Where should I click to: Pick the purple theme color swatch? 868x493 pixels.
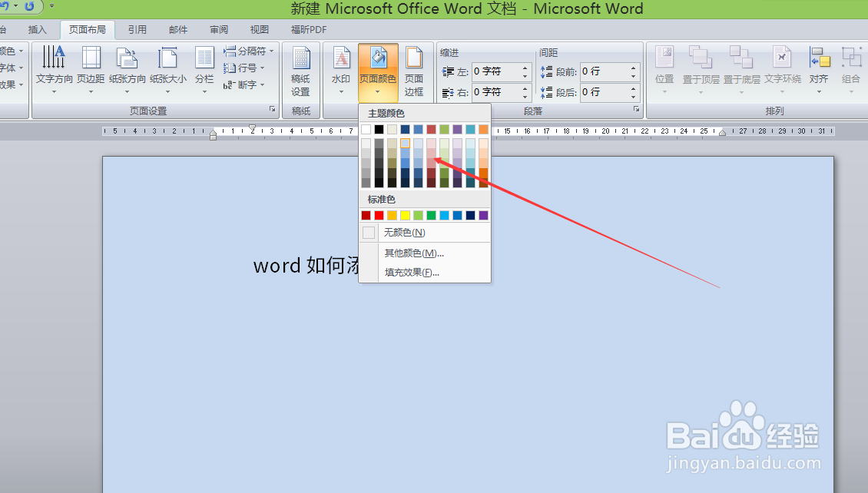[x=457, y=130]
